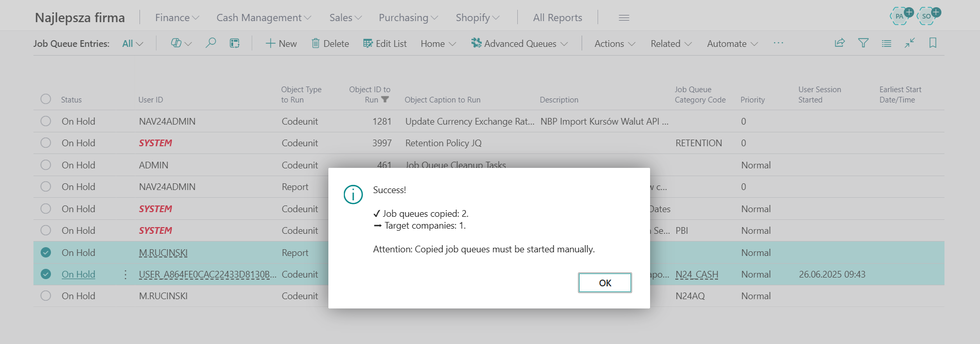Click the Edit List icon
The height and width of the screenshot is (344, 980).
click(367, 43)
